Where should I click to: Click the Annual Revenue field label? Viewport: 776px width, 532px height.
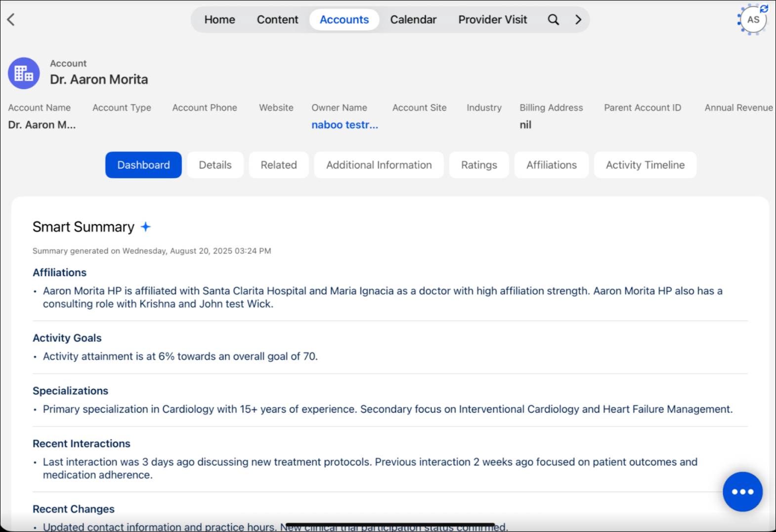tap(738, 108)
